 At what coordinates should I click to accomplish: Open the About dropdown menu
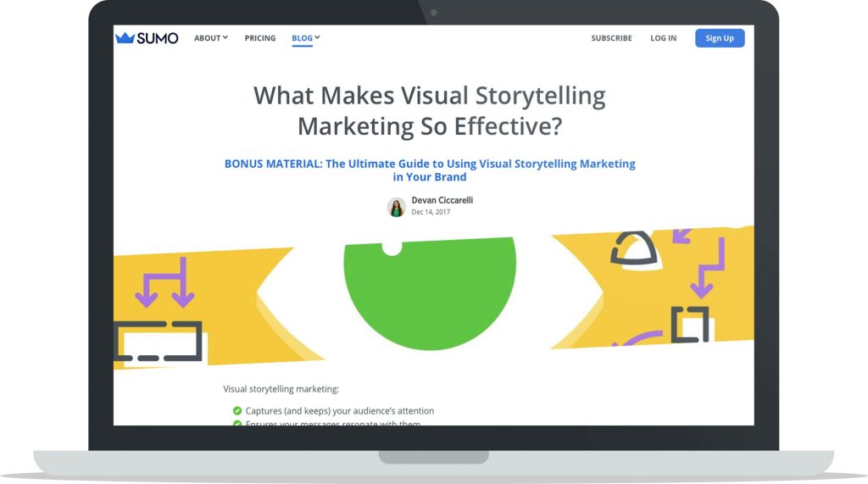tap(211, 38)
